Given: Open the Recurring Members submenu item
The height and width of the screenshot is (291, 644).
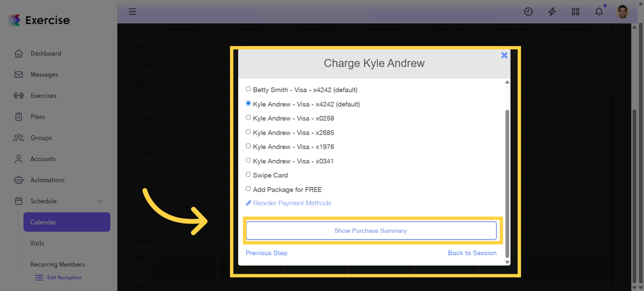Looking at the screenshot, I should coord(58,264).
